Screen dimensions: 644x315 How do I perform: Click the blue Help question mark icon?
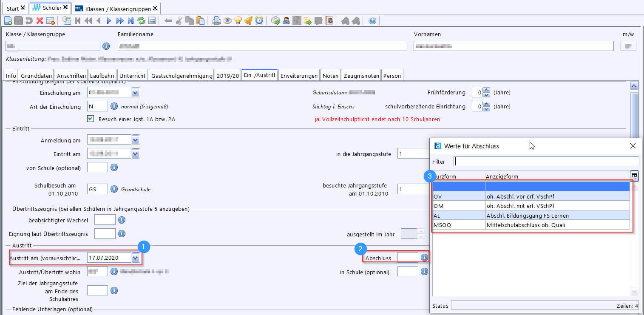pos(372,20)
